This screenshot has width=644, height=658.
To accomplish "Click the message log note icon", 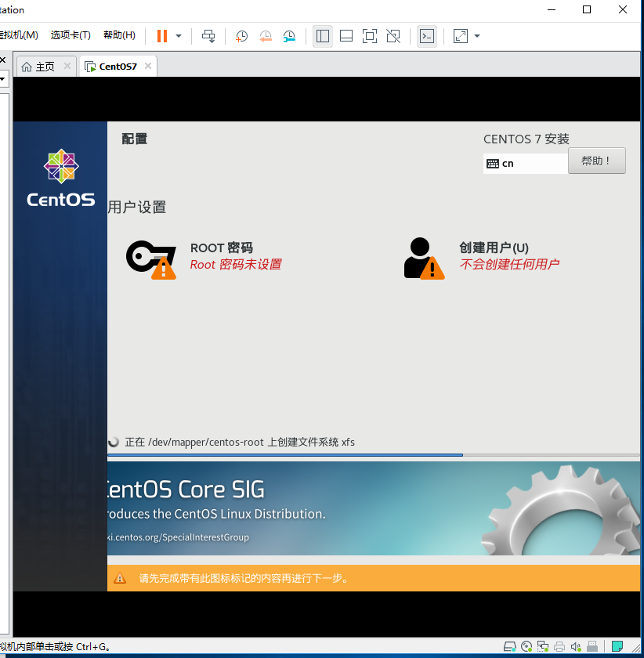I will (617, 647).
